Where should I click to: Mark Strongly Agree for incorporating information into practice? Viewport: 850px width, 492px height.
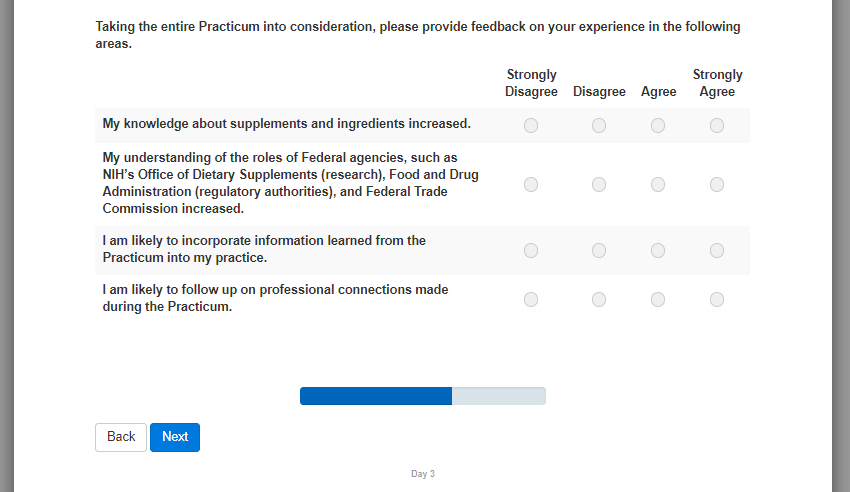pos(717,251)
